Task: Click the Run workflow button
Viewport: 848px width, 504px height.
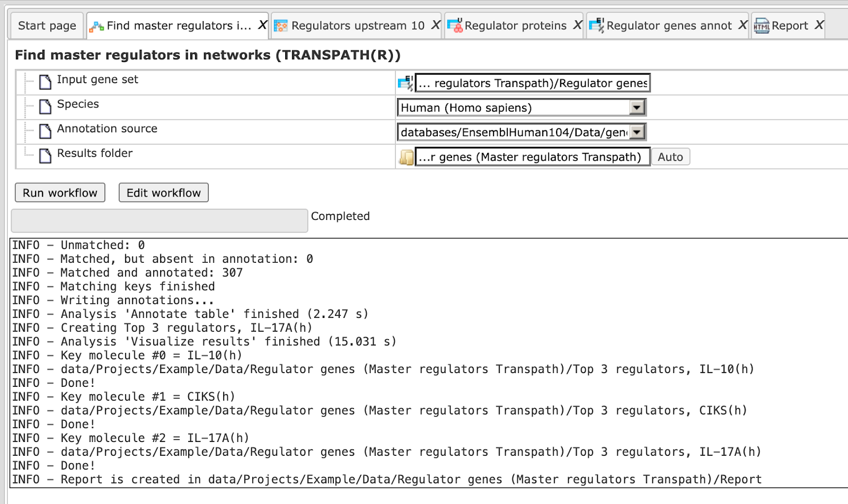Action: coord(60,192)
